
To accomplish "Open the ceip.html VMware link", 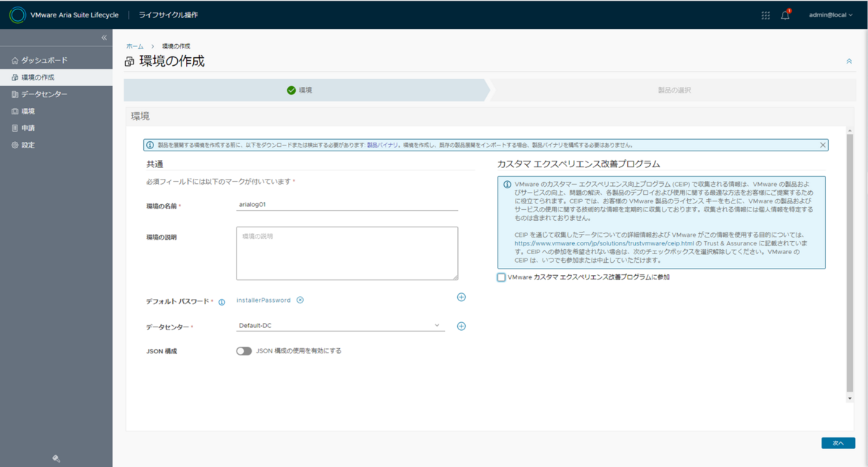I will click(604, 244).
